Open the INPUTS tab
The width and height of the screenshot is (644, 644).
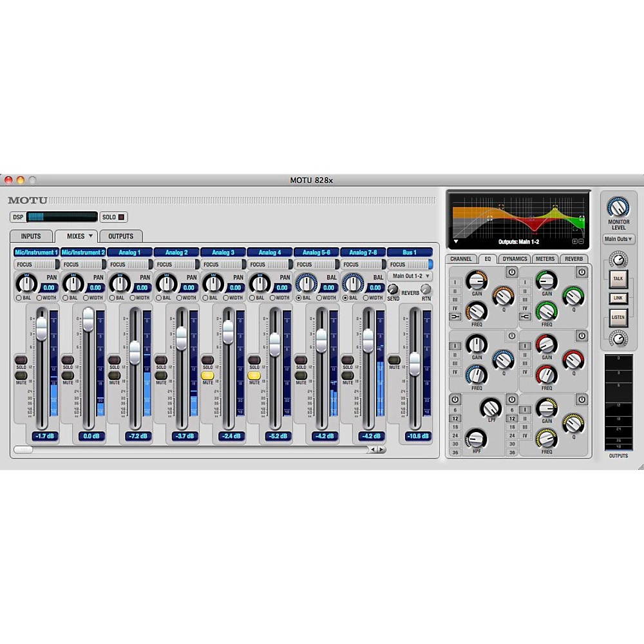tap(30, 236)
